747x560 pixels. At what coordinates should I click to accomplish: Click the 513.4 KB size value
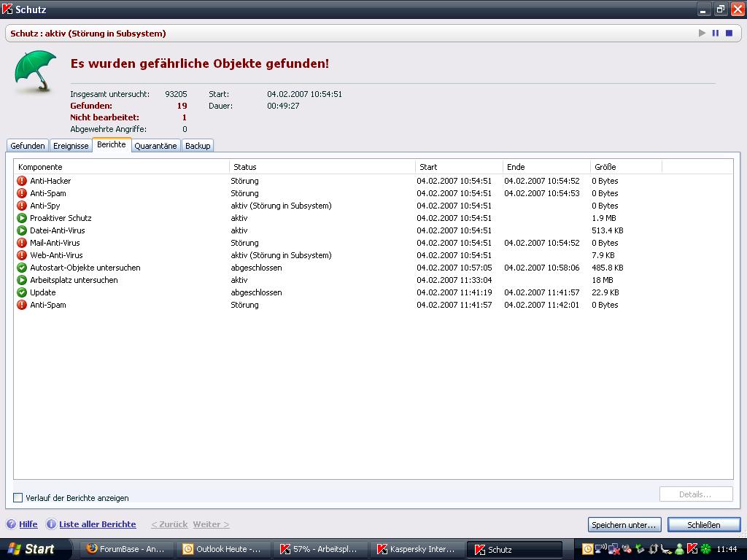click(608, 230)
